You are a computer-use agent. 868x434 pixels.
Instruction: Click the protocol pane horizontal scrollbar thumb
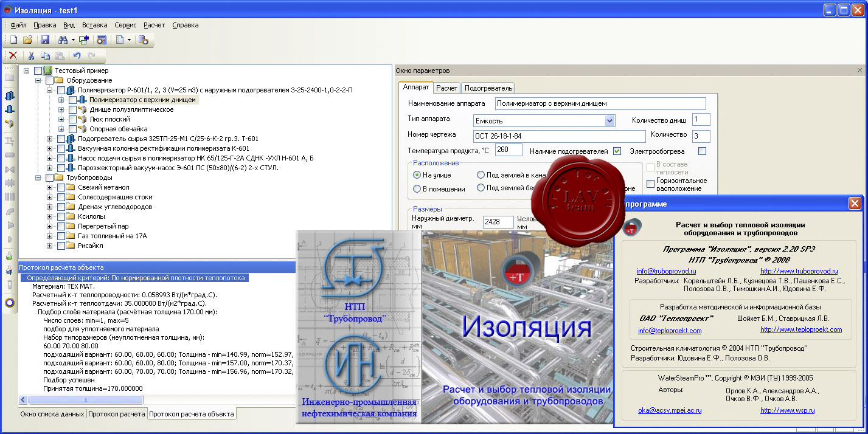(85, 399)
